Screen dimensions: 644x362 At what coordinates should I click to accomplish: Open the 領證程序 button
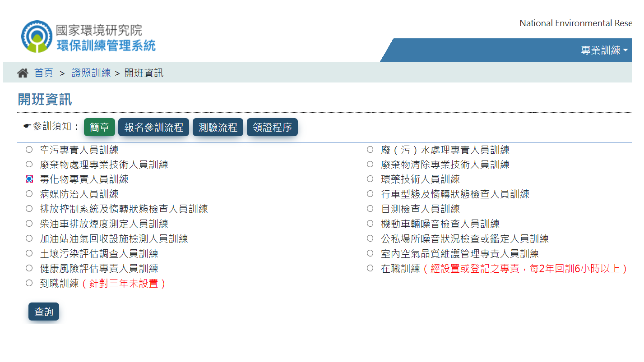coord(272,127)
